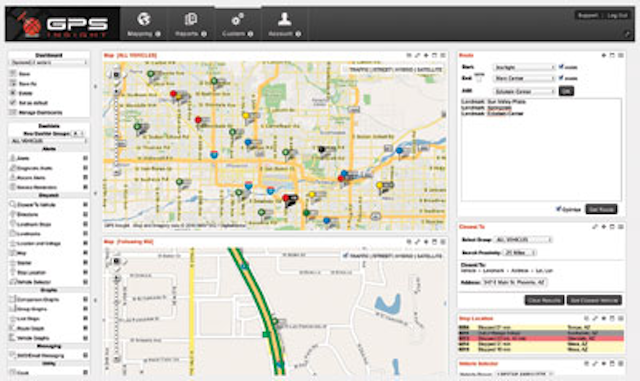Open the New Dashlet Groups dropdown
This screenshot has height=381, width=640.
pyautogui.click(x=78, y=134)
